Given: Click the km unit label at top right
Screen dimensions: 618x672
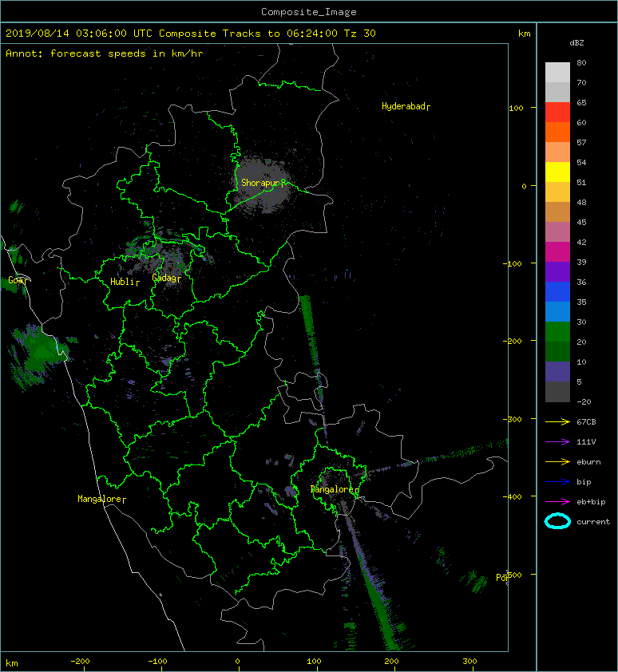Looking at the screenshot, I should (524, 34).
